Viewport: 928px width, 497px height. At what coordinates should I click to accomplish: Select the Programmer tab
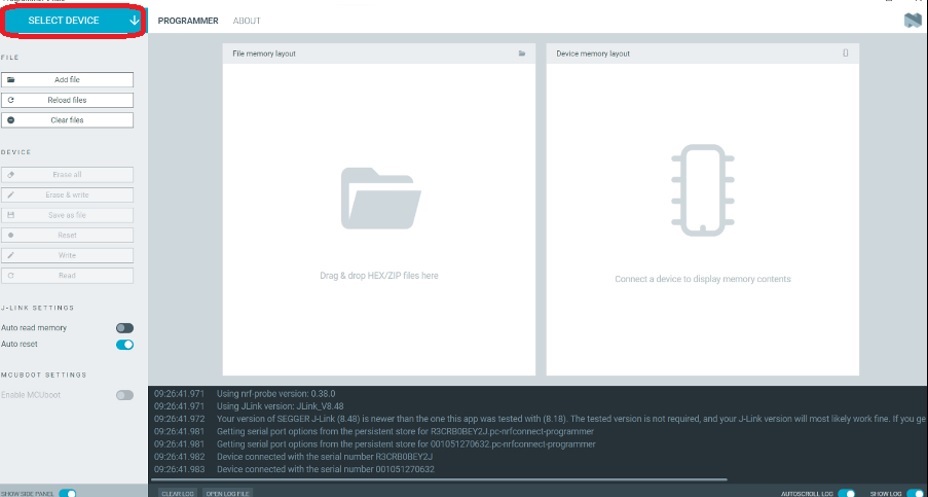click(x=188, y=20)
